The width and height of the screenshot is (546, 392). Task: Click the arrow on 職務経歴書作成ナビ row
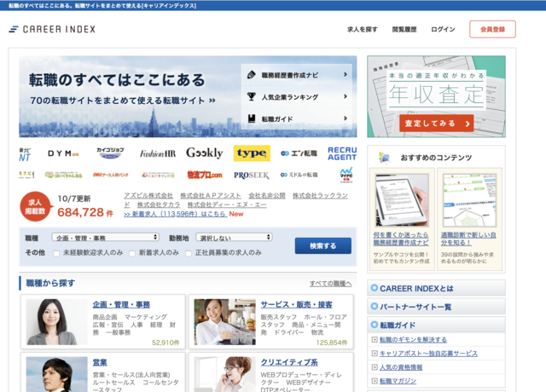tap(345, 74)
